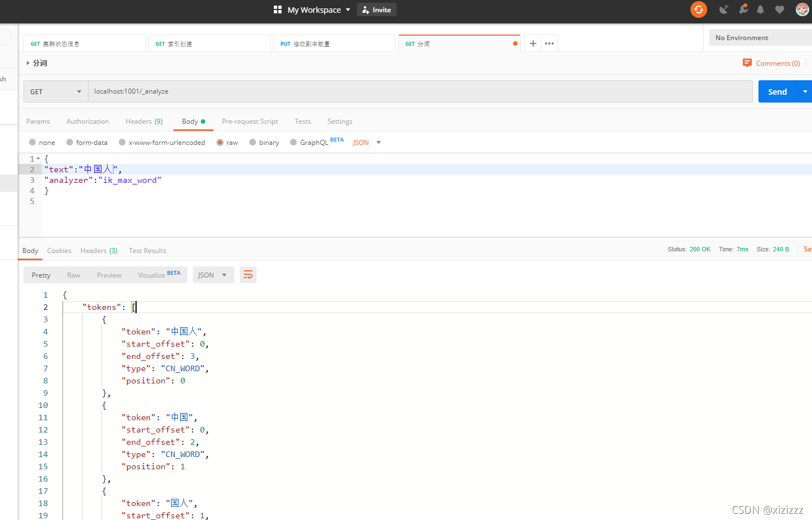Screen dimensions: 812x520
Task: Select the raw body type
Action: 220,142
